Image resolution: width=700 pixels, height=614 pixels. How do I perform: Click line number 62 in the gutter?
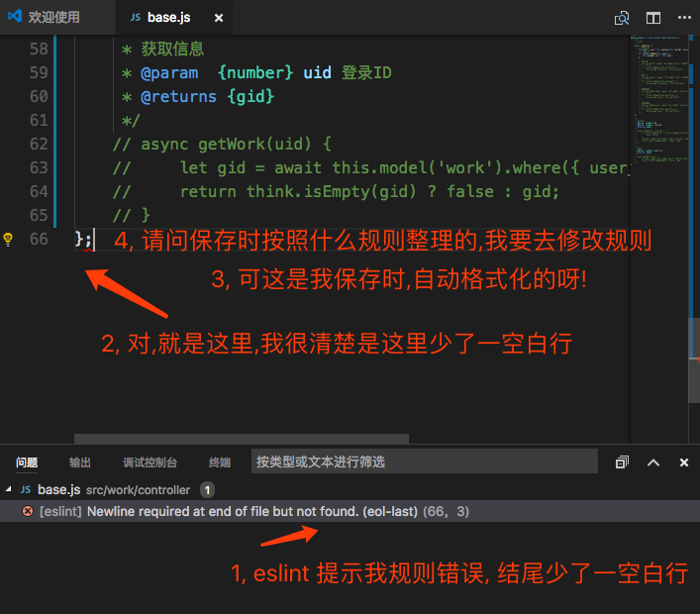pyautogui.click(x=39, y=144)
